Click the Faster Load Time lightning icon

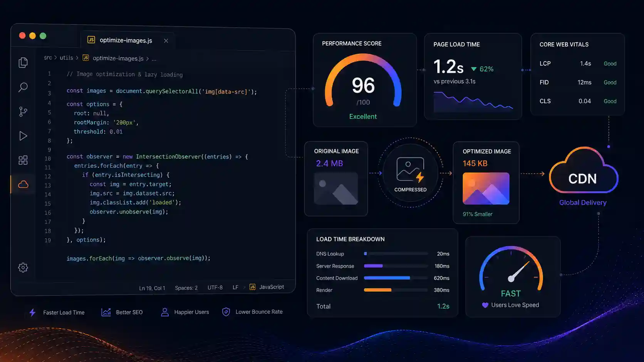pos(33,312)
